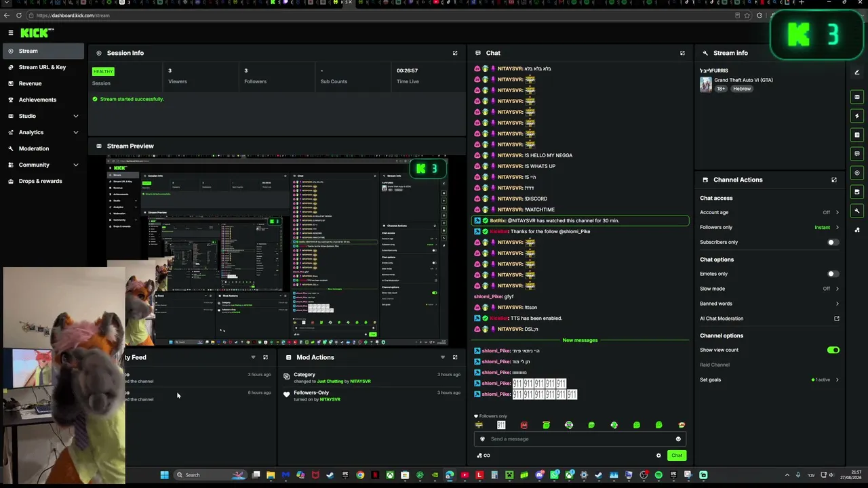868x488 pixels.
Task: Insert the red angry face emote
Action: [x=524, y=425]
